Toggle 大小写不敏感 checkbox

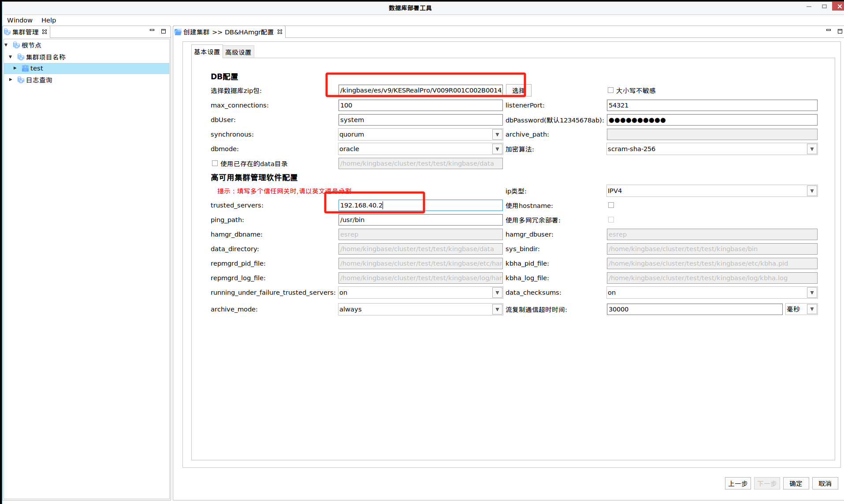(611, 90)
